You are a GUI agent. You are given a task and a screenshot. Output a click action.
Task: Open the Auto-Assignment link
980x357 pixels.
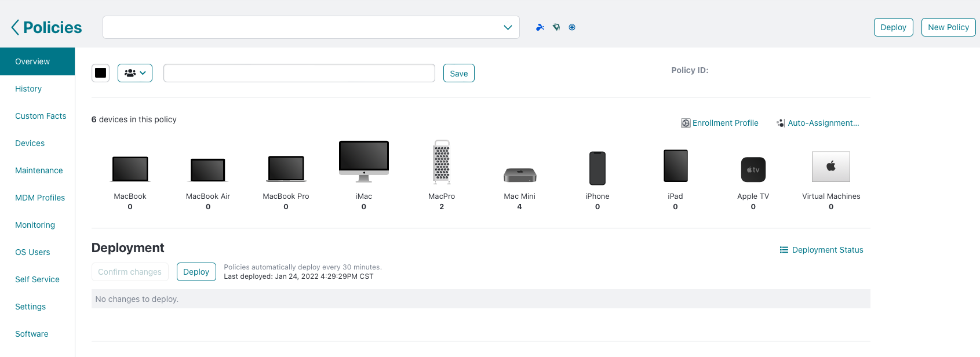tap(818, 123)
